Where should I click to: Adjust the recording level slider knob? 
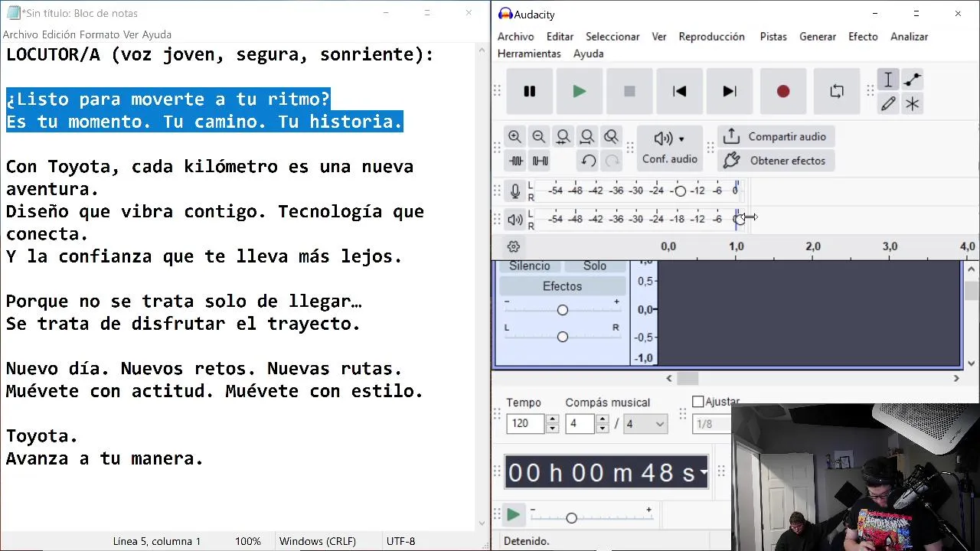(680, 191)
